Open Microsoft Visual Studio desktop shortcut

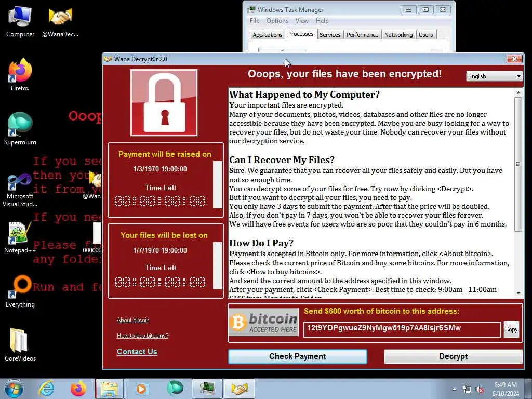point(20,190)
